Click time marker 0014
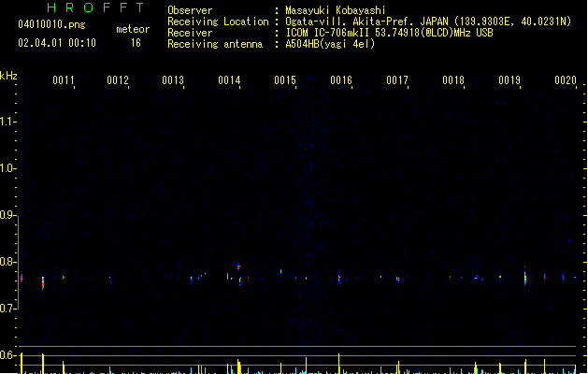The height and width of the screenshot is (374, 588). [229, 80]
